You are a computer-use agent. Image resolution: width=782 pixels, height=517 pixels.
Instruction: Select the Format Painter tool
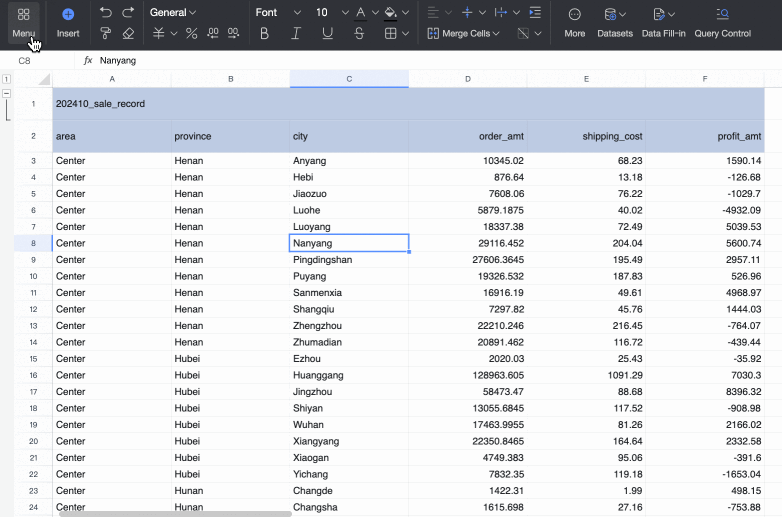pyautogui.click(x=106, y=34)
